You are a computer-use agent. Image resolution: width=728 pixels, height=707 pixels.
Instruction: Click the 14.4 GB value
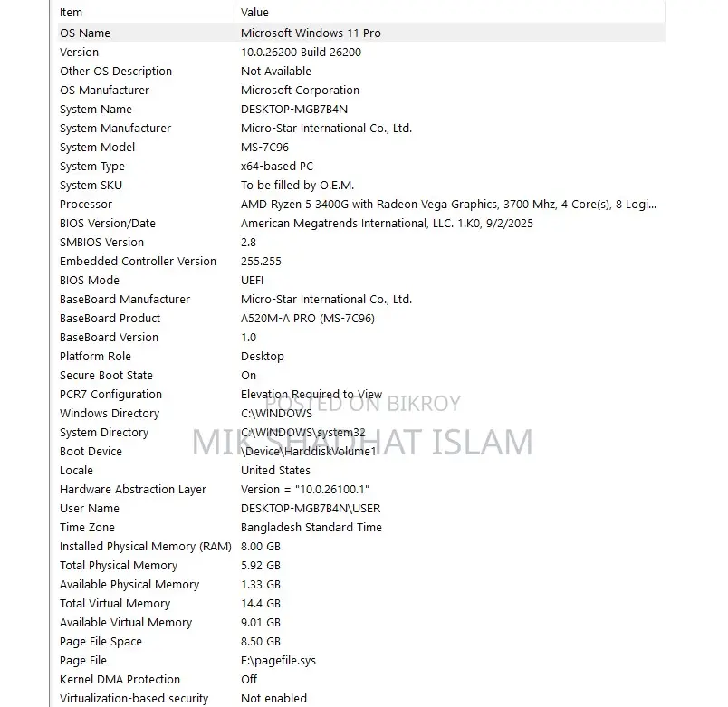(x=261, y=604)
